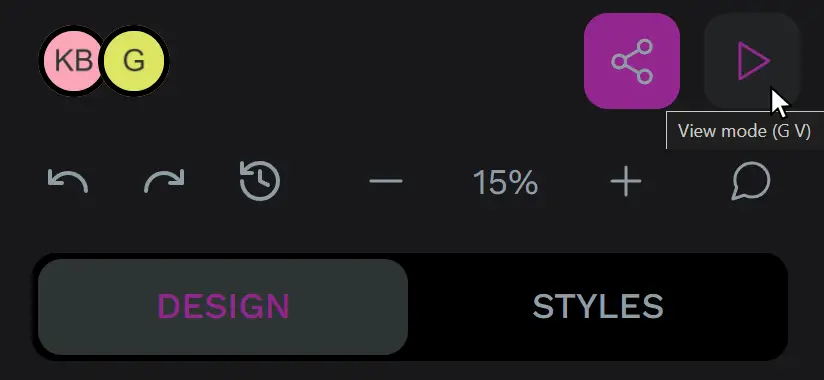This screenshot has height=380, width=824.
Task: Click the yellow G user avatar
Action: (134, 61)
